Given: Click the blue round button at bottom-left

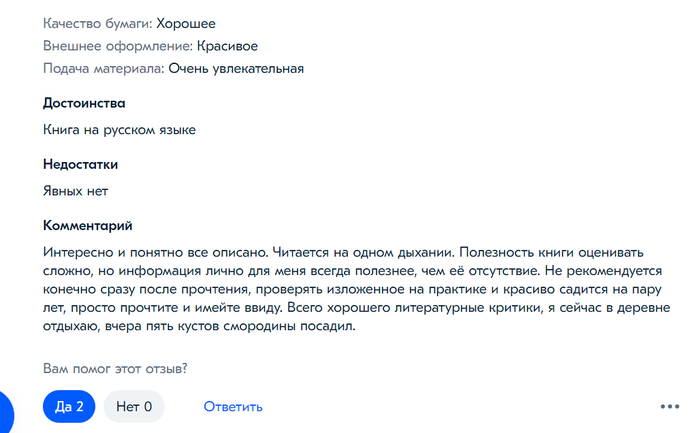Looking at the screenshot, I should pyautogui.click(x=5, y=412).
